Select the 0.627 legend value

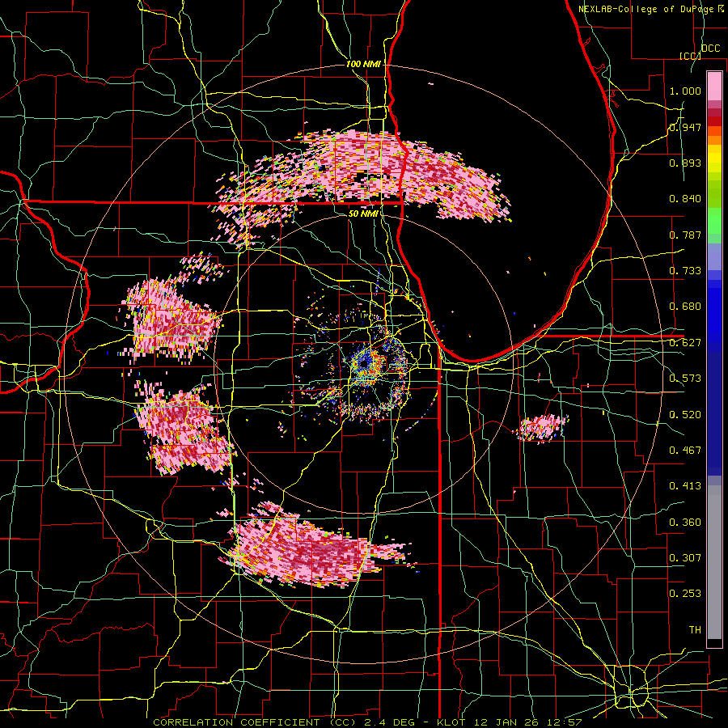685,343
